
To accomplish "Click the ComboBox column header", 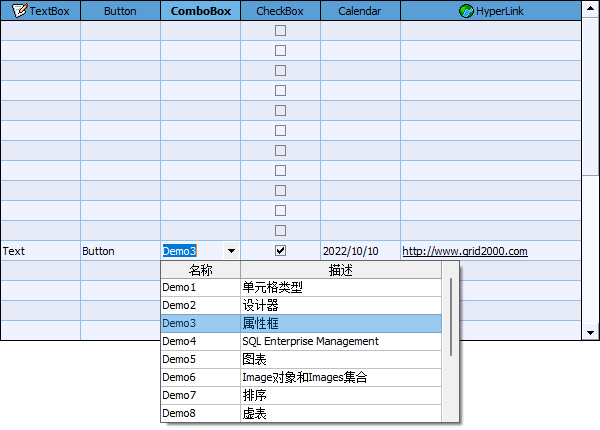I will coord(200,11).
